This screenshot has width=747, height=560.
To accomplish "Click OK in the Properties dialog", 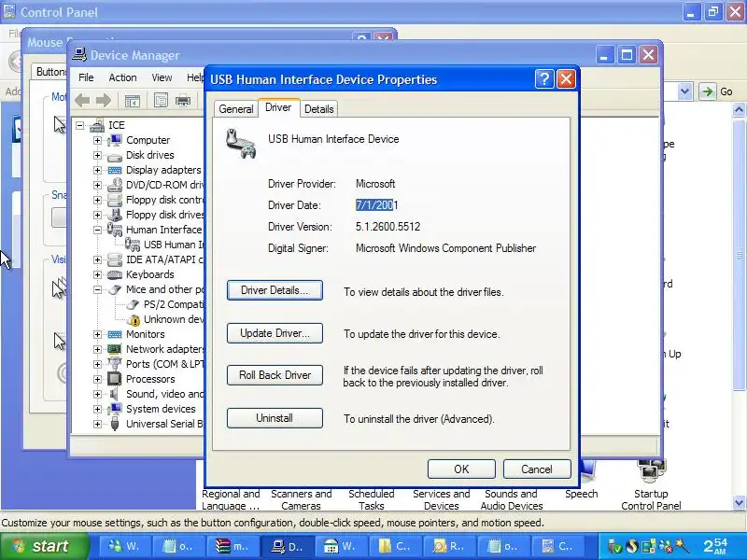I will point(461,469).
